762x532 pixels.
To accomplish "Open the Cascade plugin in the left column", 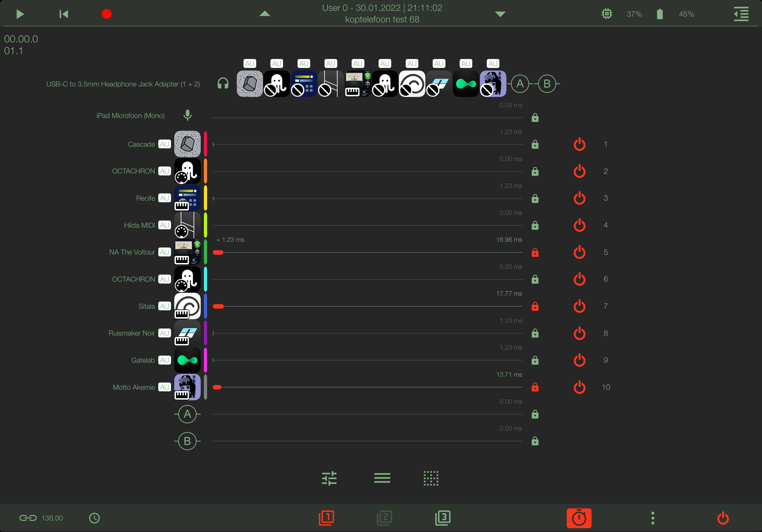I will click(x=188, y=144).
